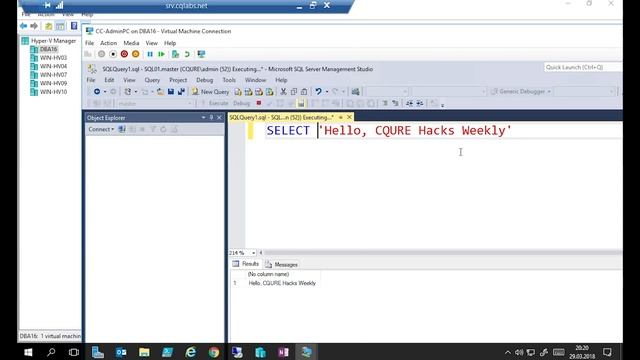Click the Save icon in SSMS toolbar
Image resolution: width=640 pixels, height=360 pixels.
(171, 91)
